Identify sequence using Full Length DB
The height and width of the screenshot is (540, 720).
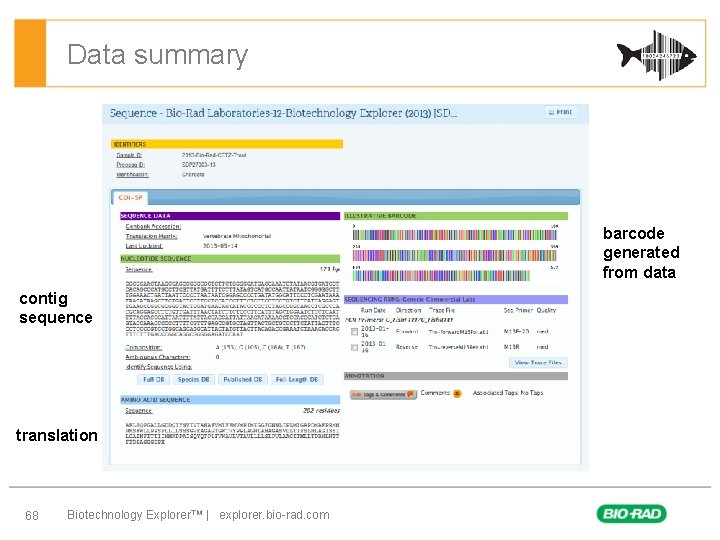(297, 379)
